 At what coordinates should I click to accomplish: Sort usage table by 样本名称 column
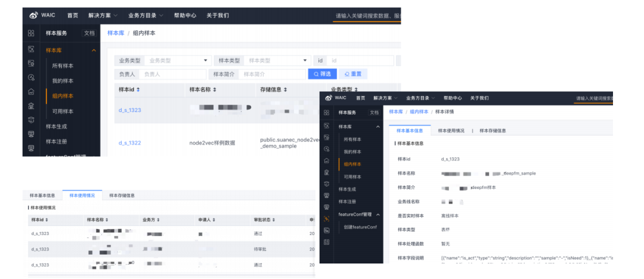(x=107, y=220)
